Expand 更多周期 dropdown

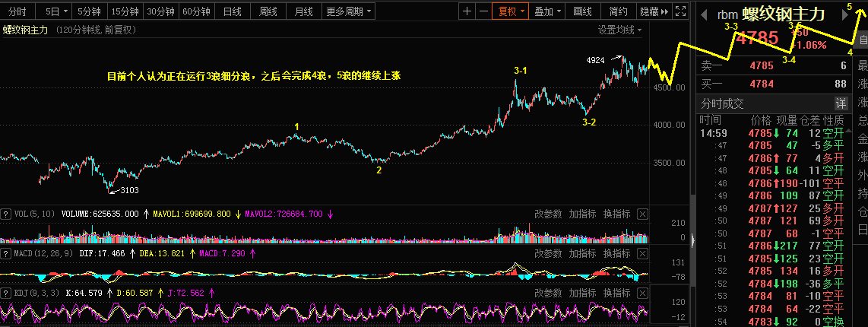[349, 11]
